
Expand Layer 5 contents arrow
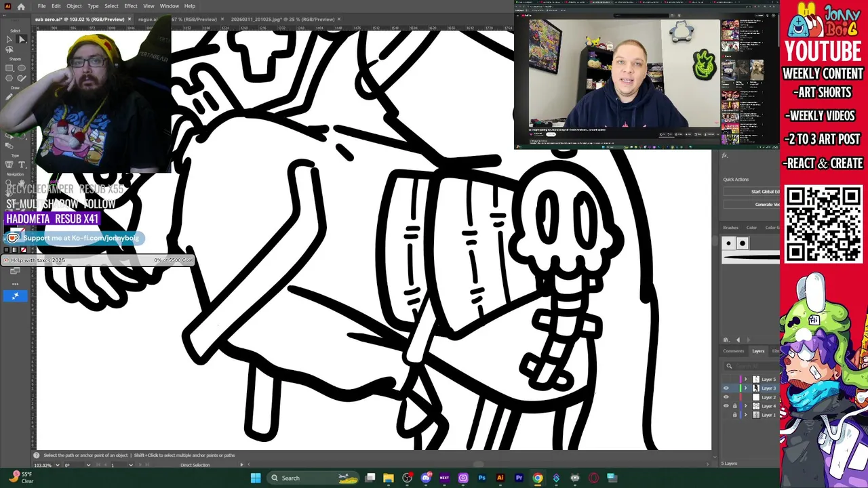click(745, 380)
